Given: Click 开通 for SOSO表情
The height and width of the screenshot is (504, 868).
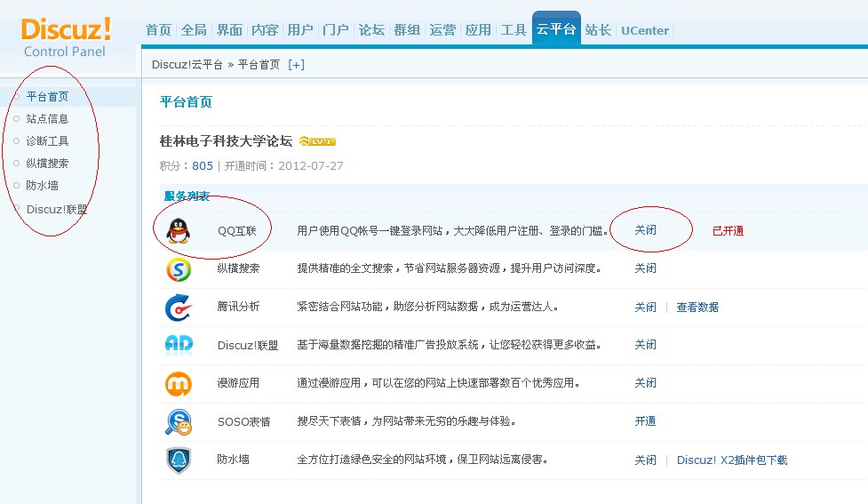Looking at the screenshot, I should 645,421.
